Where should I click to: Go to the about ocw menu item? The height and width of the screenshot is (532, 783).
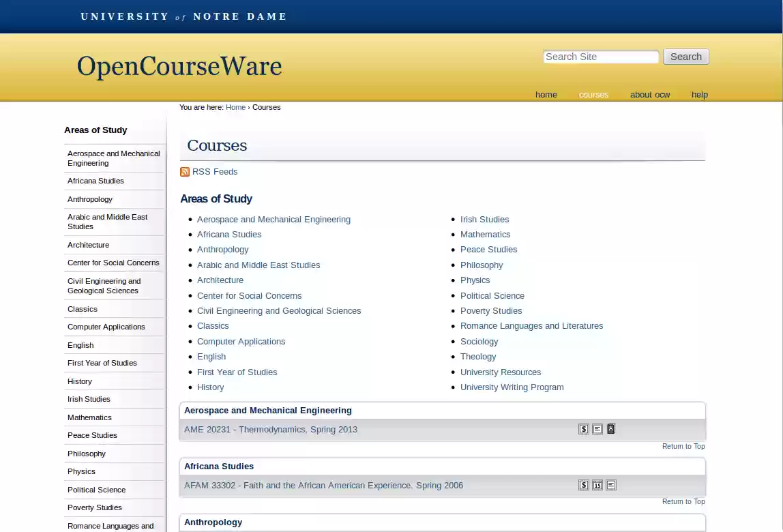(x=649, y=95)
